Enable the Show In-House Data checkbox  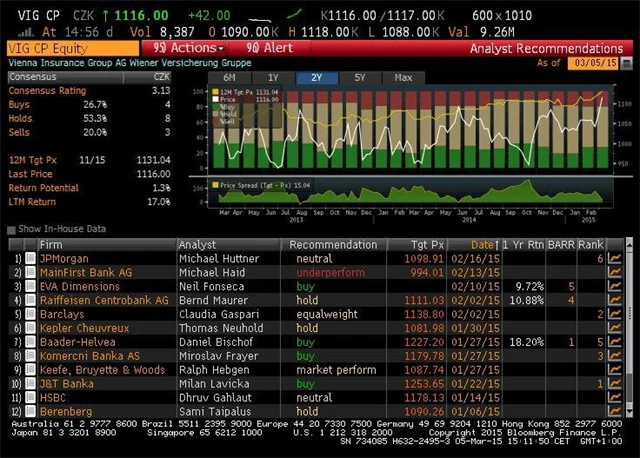click(11, 230)
